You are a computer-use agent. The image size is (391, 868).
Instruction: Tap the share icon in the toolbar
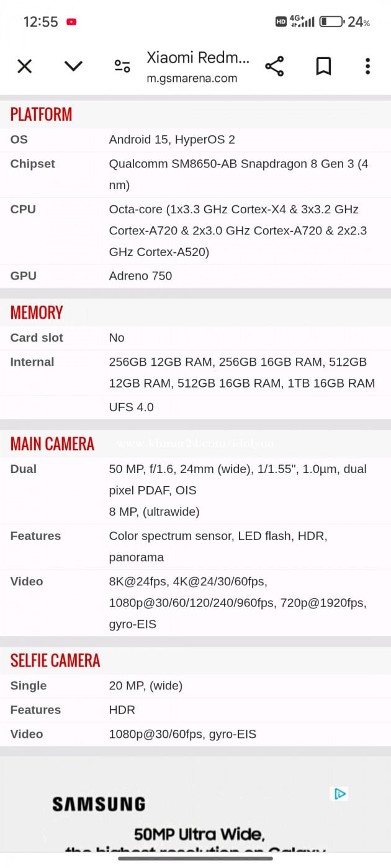click(274, 66)
